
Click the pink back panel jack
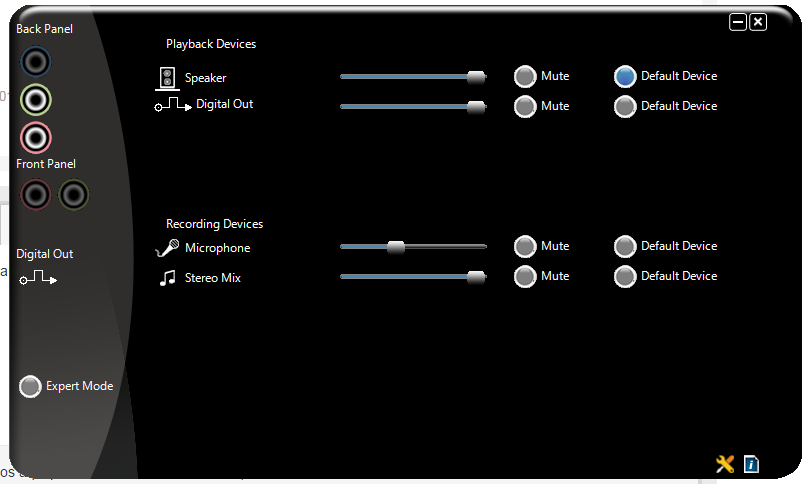tap(36, 138)
